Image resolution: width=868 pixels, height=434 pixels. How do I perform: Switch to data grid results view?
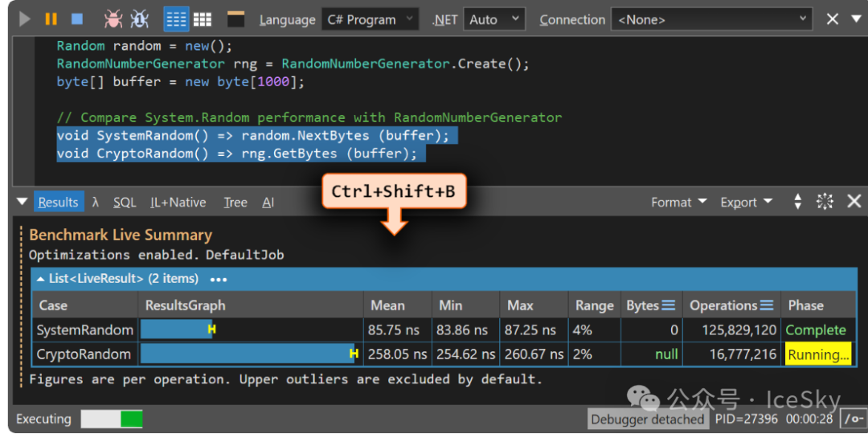tap(202, 18)
